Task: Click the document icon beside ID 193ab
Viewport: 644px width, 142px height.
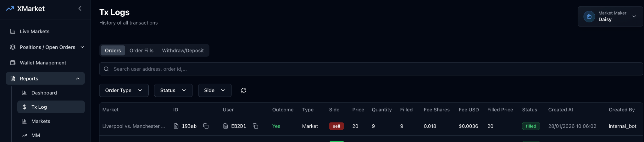Action: click(x=176, y=126)
